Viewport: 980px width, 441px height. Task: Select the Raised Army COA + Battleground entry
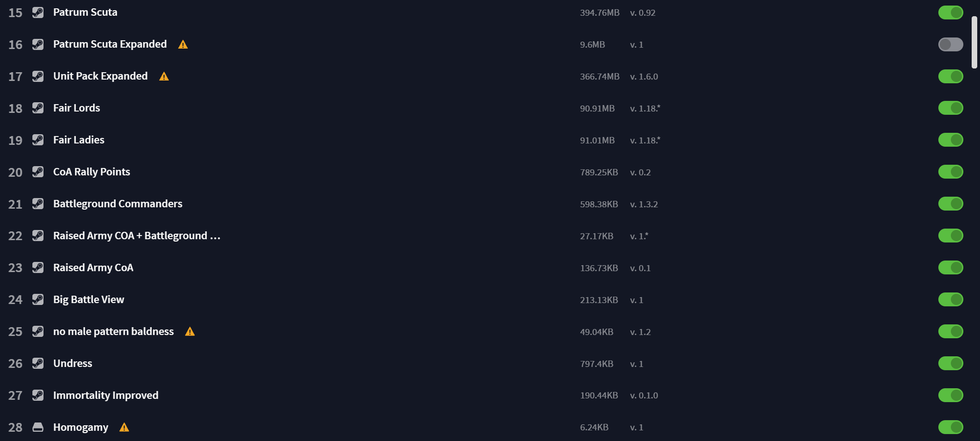[x=136, y=236]
